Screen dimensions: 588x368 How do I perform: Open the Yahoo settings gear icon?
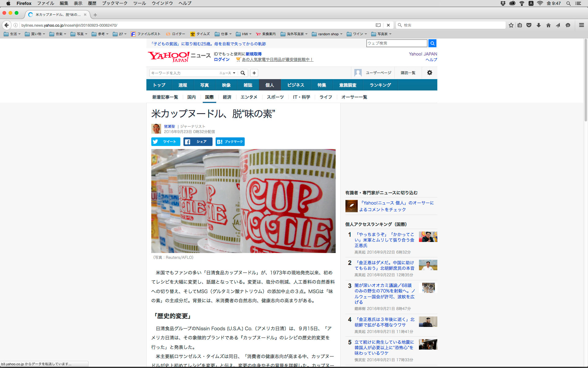[x=429, y=73]
